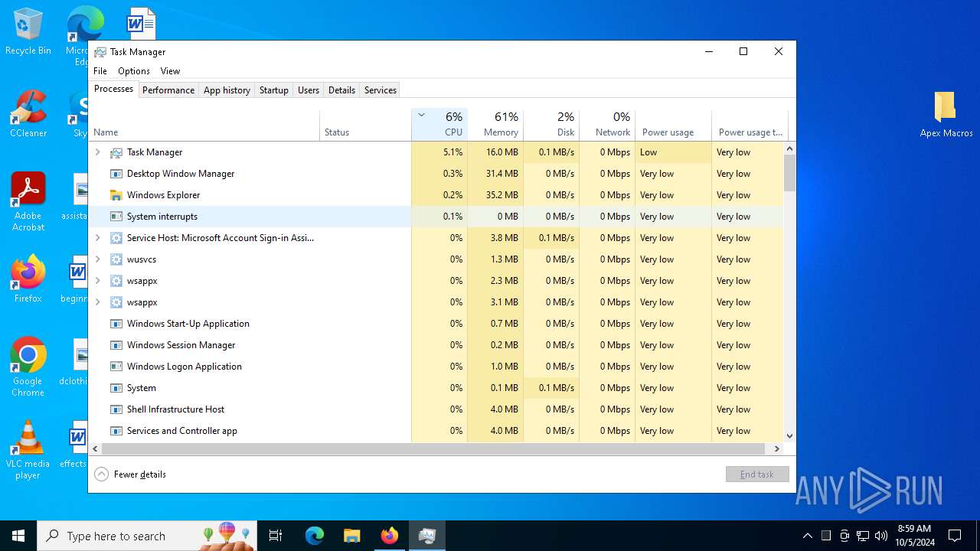Expand the wusvcs process group
This screenshot has width=980, height=551.
pos(97,259)
